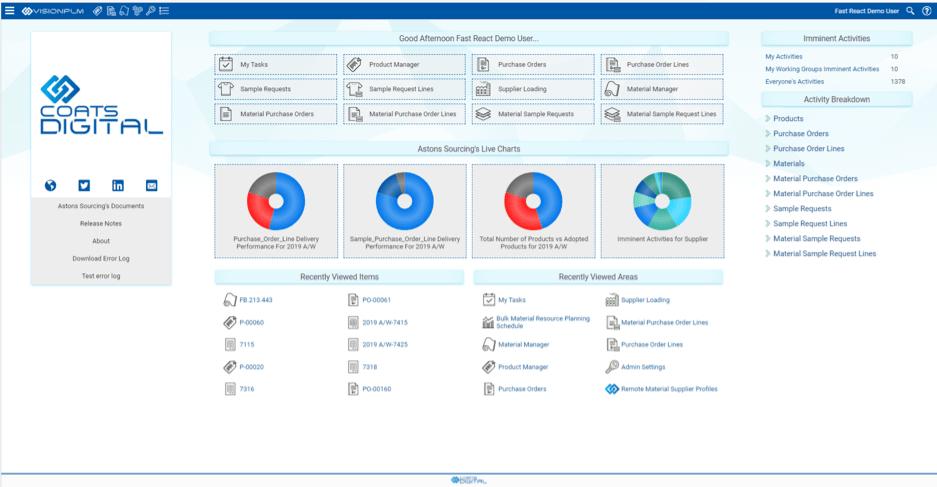This screenshot has width=937, height=487.
Task: Open Purchase Orders tile
Action: (534, 65)
